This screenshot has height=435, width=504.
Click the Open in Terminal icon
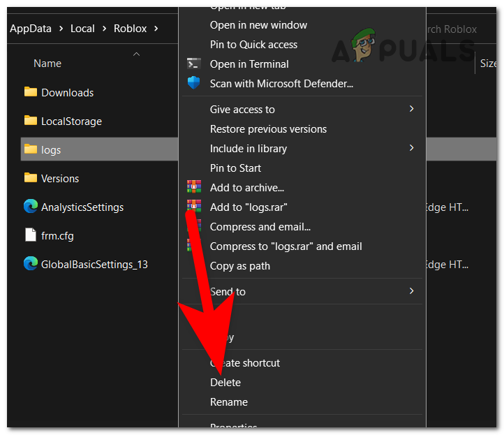point(194,64)
